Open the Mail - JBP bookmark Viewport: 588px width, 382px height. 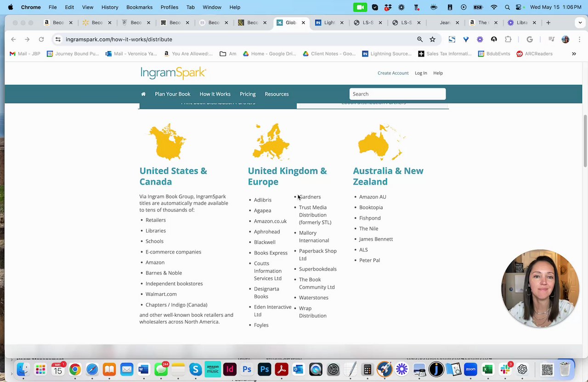pyautogui.click(x=25, y=54)
